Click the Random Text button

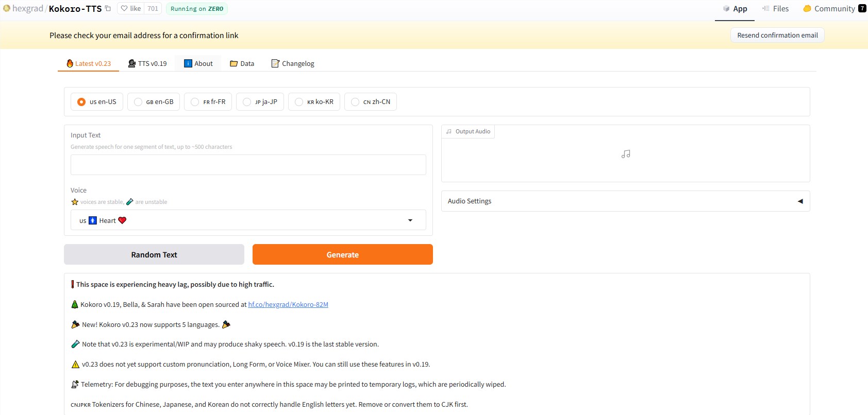tap(154, 254)
